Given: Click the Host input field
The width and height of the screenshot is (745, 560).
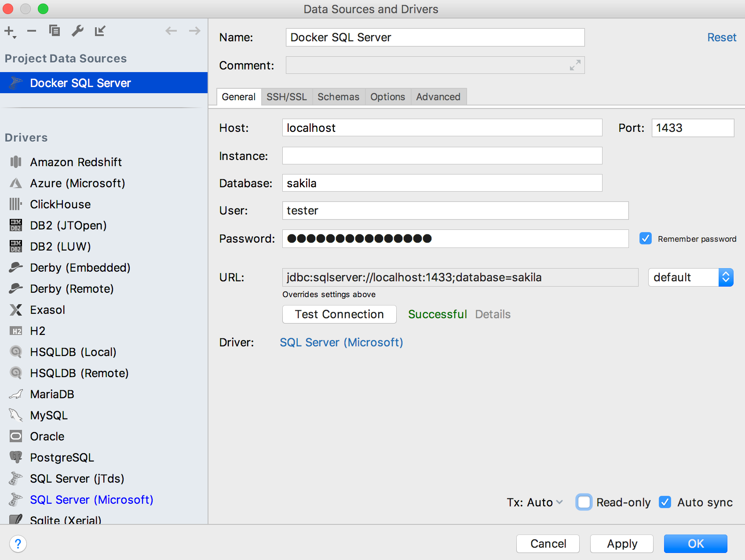Looking at the screenshot, I should (x=442, y=127).
